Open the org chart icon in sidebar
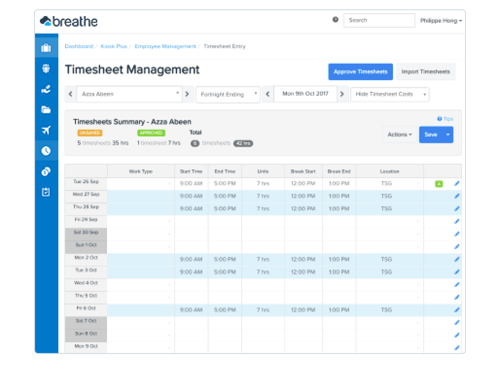The width and height of the screenshot is (500, 372). tap(46, 68)
